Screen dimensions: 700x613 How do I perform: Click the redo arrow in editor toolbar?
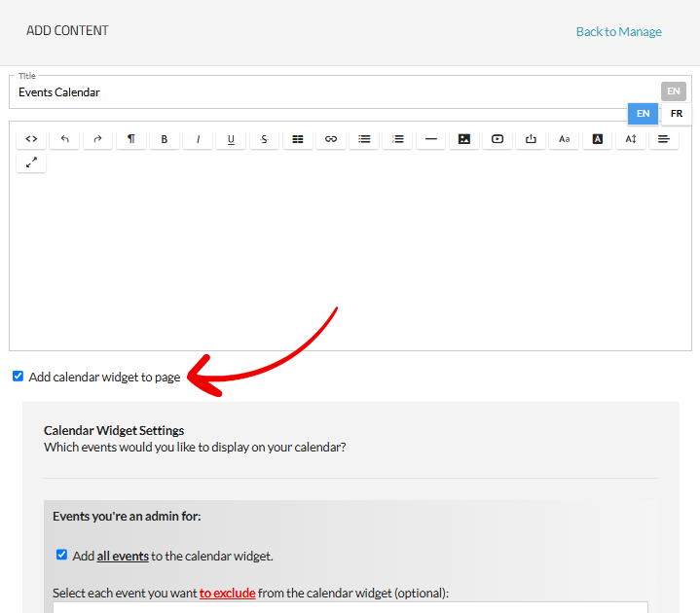(97, 139)
